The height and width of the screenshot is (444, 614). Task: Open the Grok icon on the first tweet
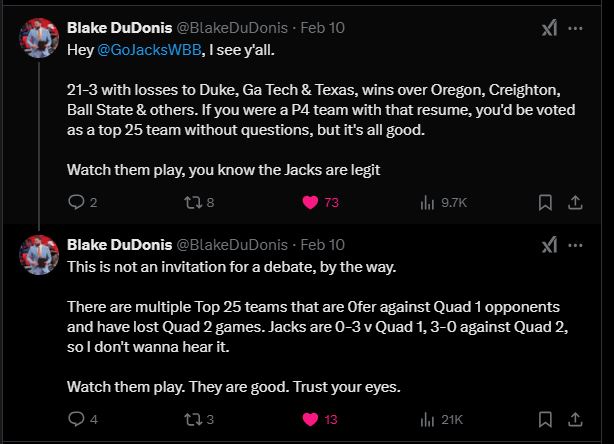pyautogui.click(x=549, y=28)
